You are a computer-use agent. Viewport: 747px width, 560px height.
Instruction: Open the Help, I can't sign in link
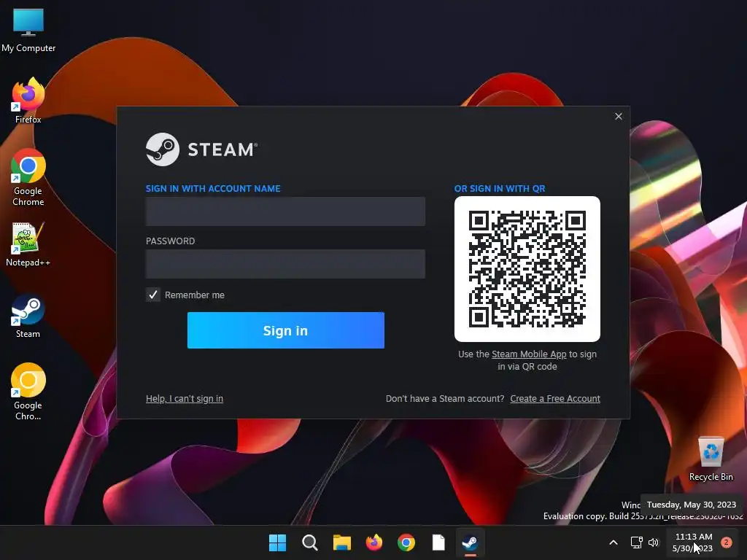[185, 399]
